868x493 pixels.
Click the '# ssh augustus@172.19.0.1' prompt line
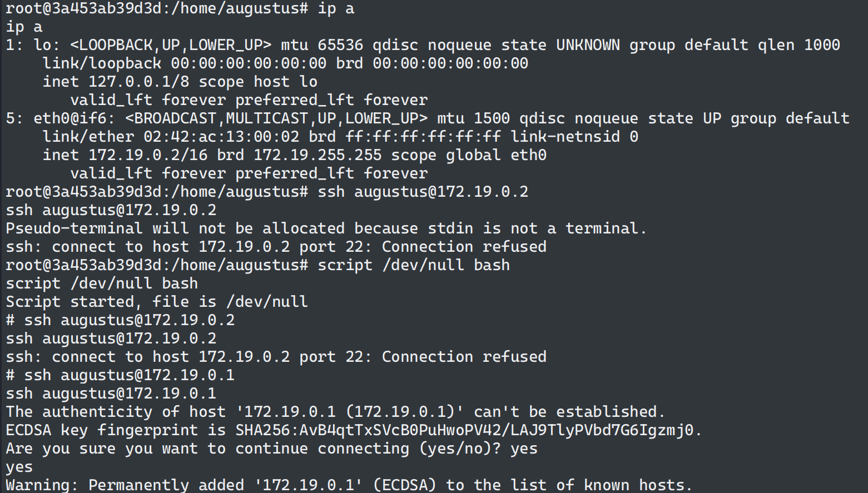pos(120,375)
